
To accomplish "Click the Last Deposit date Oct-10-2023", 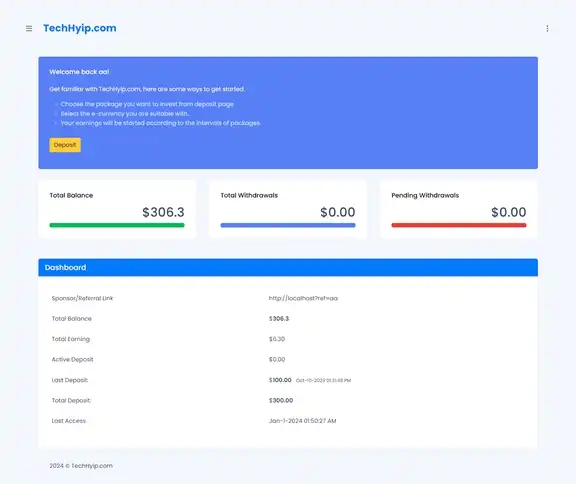I will 323,380.
